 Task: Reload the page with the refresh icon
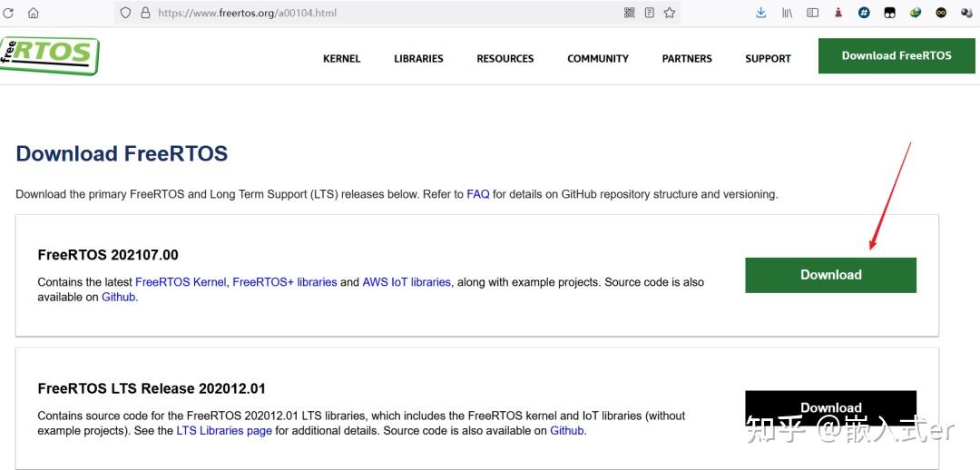(x=9, y=13)
